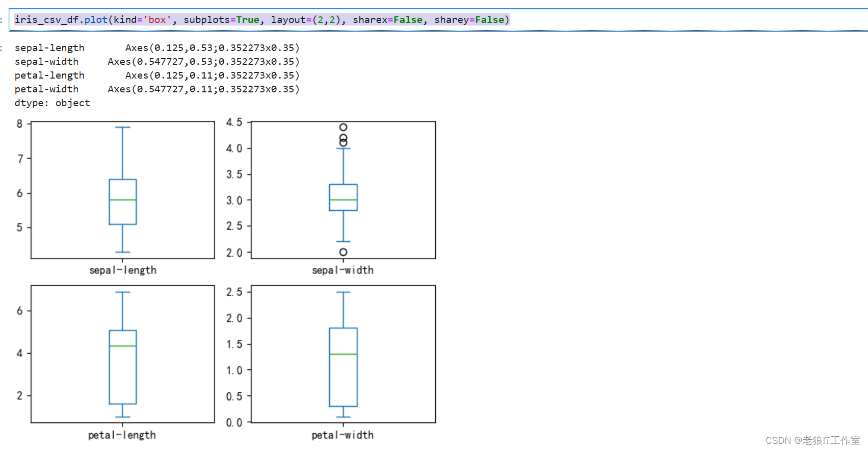Click the petal-length box plot chart
Image resolution: width=868 pixels, height=450 pixels.
click(123, 354)
